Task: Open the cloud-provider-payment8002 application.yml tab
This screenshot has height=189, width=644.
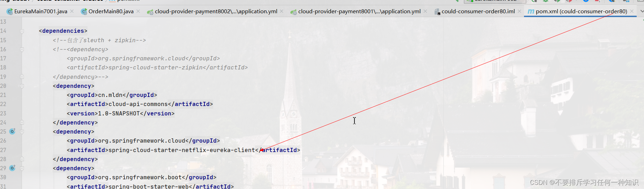Action: click(x=216, y=12)
